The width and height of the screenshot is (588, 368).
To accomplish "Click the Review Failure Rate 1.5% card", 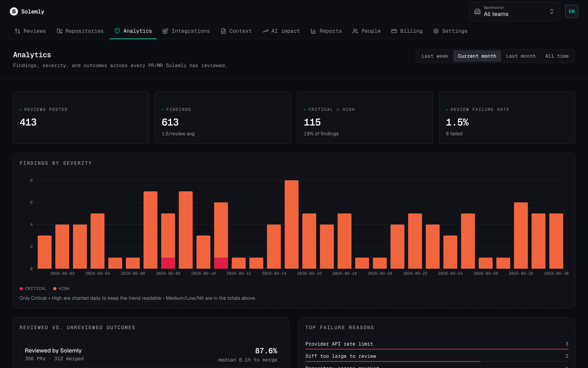I will [x=507, y=118].
